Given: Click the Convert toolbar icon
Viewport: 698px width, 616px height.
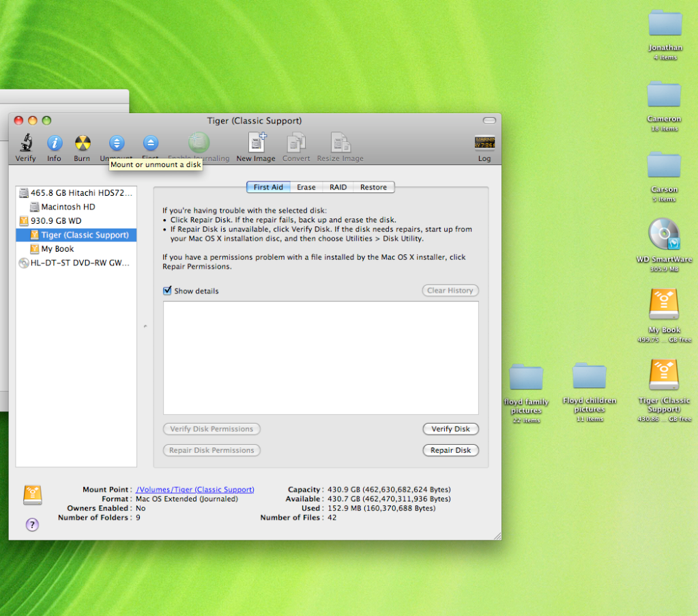Looking at the screenshot, I should pos(296,143).
